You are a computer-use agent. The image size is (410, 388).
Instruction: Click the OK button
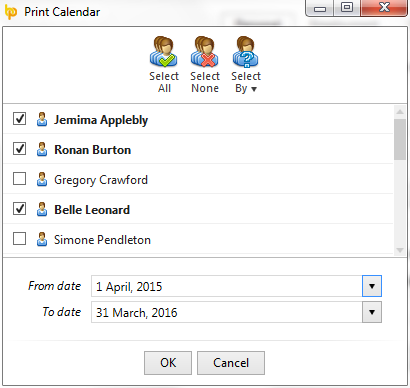tap(168, 363)
